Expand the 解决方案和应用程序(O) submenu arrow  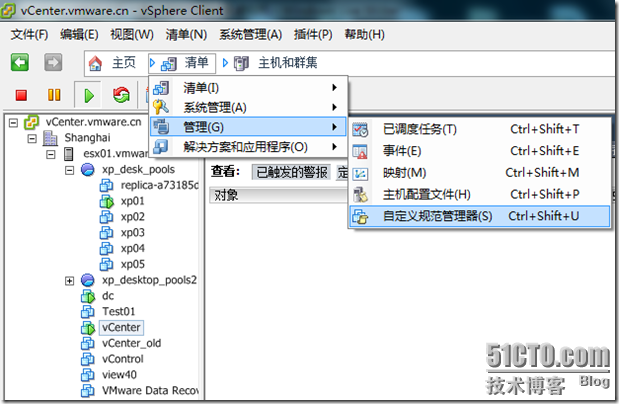point(334,147)
